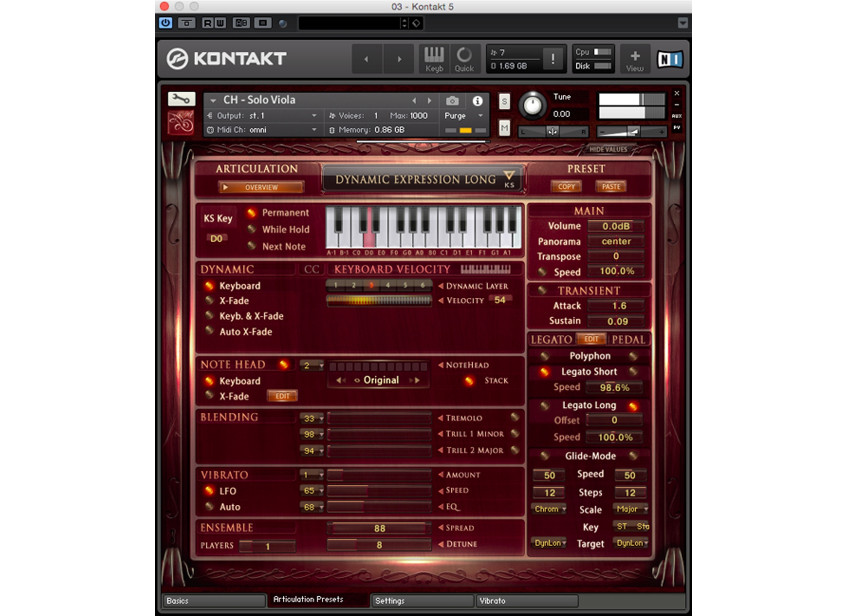The width and height of the screenshot is (847, 616).
Task: Switch to the Settings tab
Action: click(x=423, y=601)
